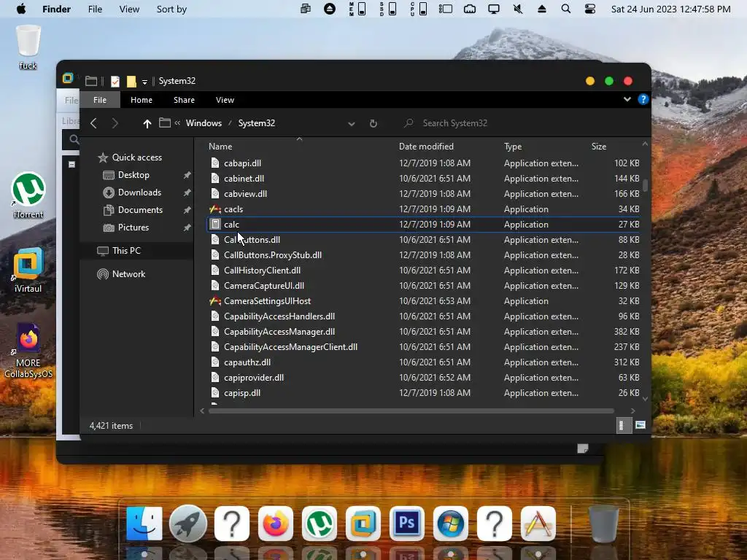
Task: Open the Home ribbon tab
Action: pos(142,100)
